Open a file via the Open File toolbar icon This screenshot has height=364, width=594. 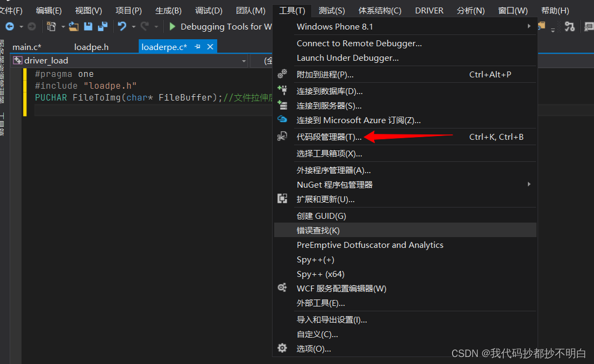click(74, 26)
